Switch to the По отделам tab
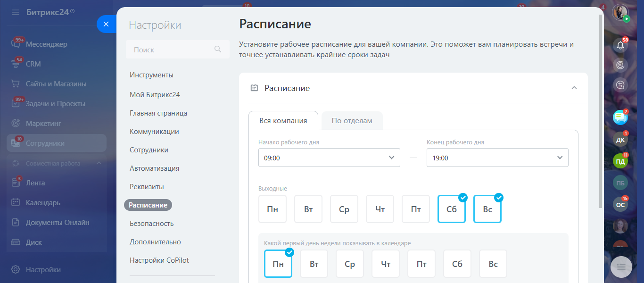Viewport: 644px width, 283px height. click(352, 120)
